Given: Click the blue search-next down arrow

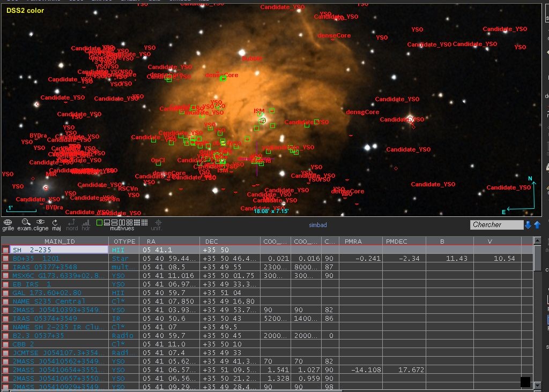Looking at the screenshot, I should [x=528, y=225].
